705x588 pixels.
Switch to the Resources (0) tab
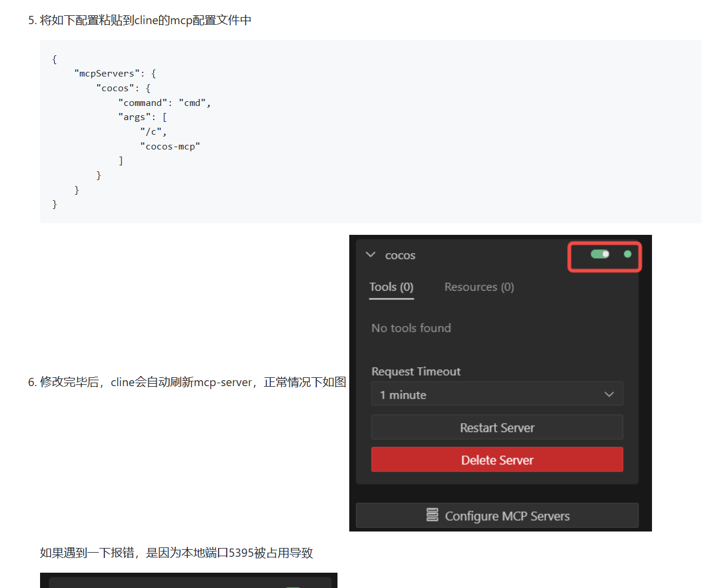click(479, 287)
